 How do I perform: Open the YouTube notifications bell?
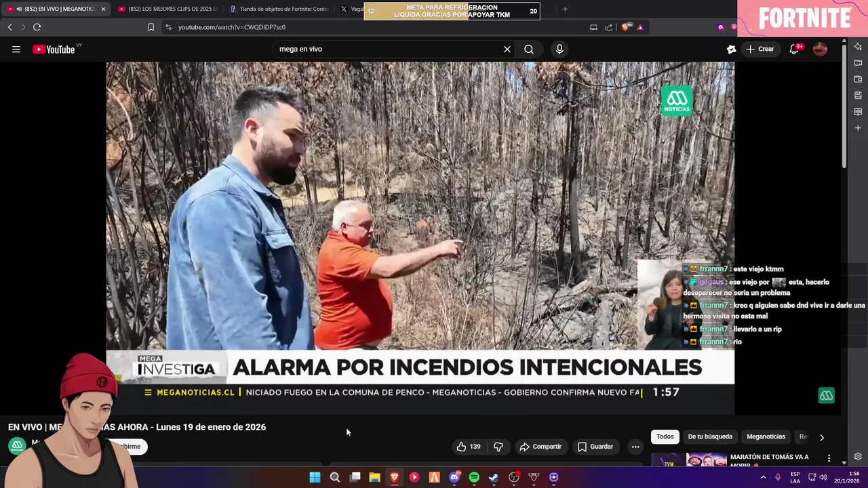[794, 49]
